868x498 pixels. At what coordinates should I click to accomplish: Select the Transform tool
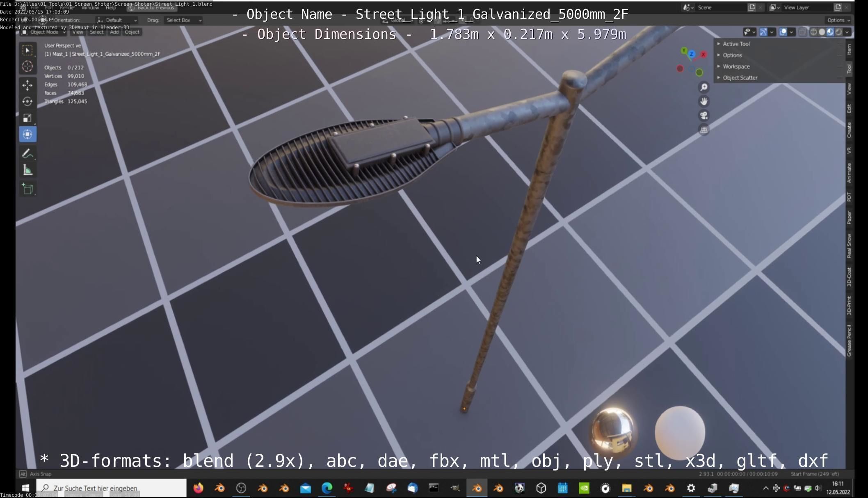(x=27, y=134)
